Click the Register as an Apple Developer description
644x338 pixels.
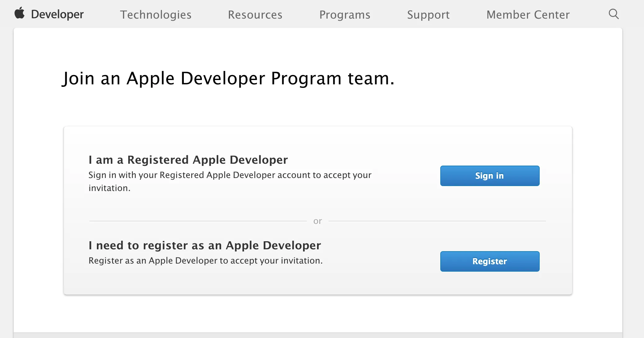click(x=205, y=260)
